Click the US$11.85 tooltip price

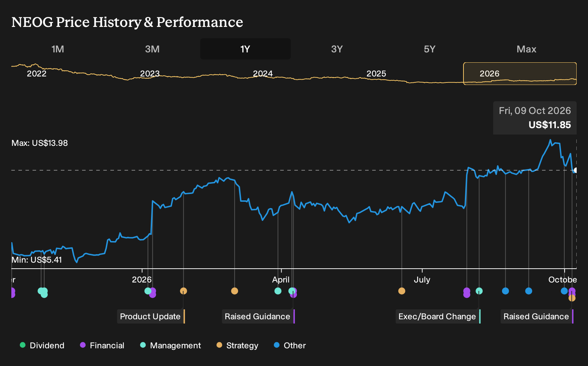pyautogui.click(x=550, y=125)
